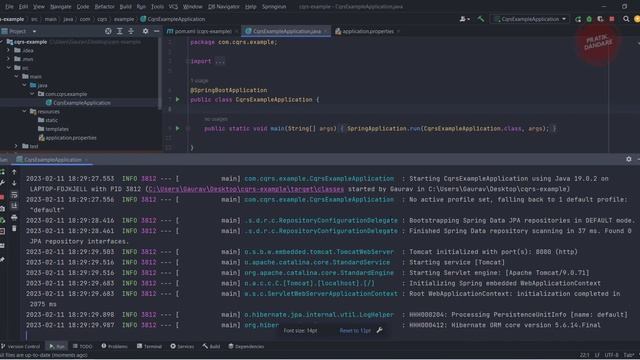Open the user account dropdown icon
The width and height of the screenshot is (640, 360).
click(464, 19)
